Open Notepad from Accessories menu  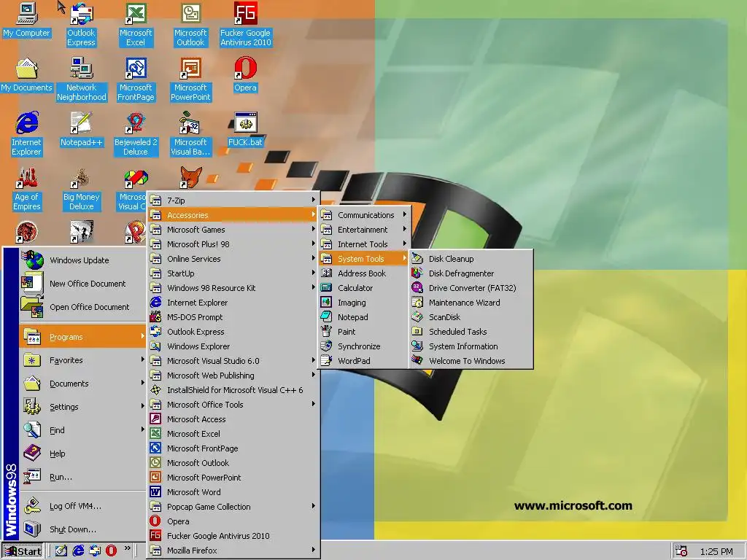[x=364, y=317]
